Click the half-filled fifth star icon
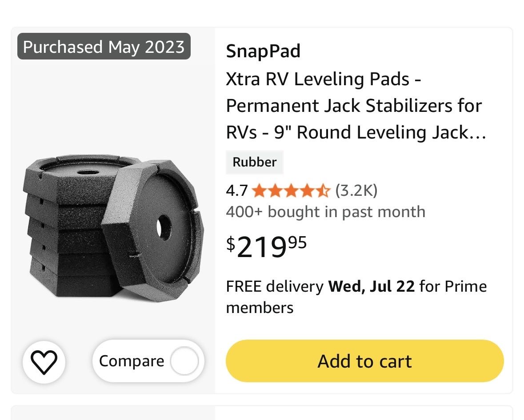The width and height of the screenshot is (524, 420). point(323,191)
